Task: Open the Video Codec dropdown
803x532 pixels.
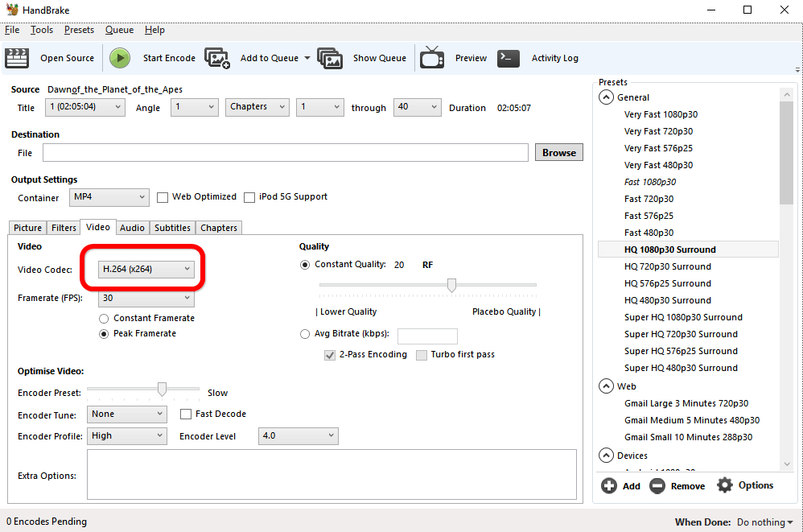Action: click(x=146, y=269)
